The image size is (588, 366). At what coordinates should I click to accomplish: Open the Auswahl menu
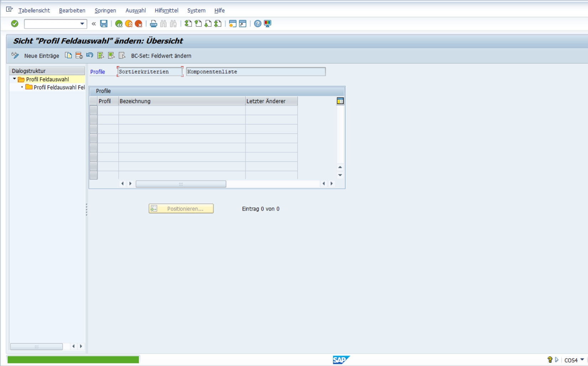pyautogui.click(x=136, y=10)
